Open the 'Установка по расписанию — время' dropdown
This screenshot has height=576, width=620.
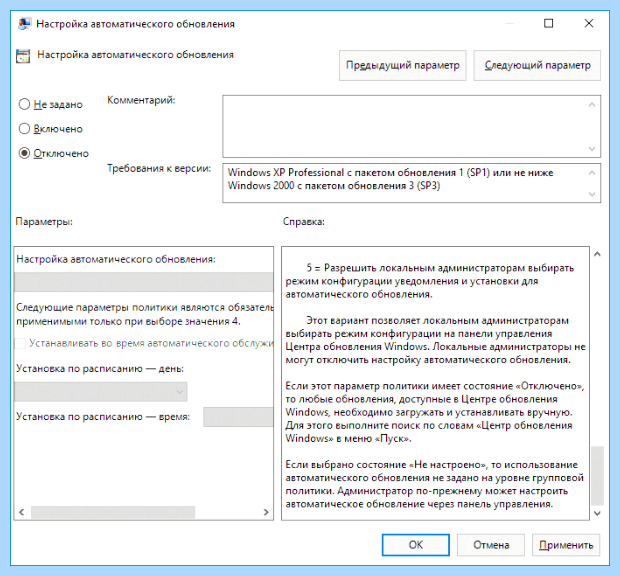coord(238,417)
